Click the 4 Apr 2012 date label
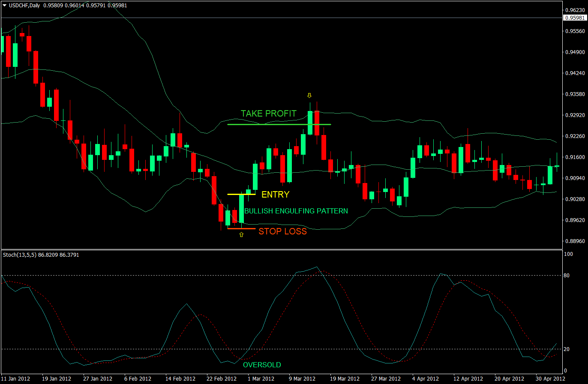 (426, 379)
